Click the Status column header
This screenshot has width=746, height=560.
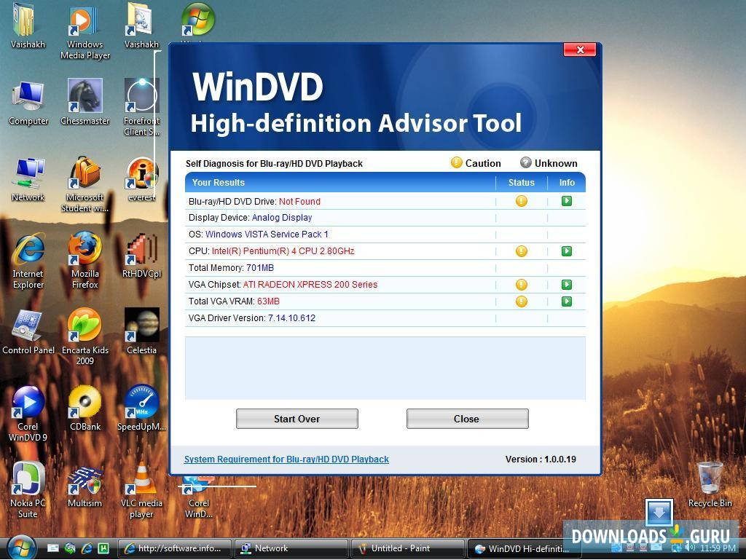point(522,183)
